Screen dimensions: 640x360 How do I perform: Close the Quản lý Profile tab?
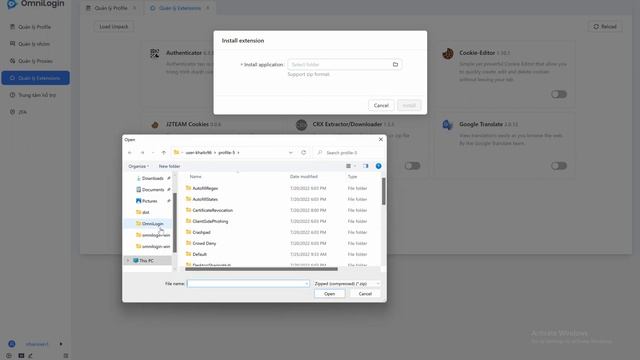135,8
